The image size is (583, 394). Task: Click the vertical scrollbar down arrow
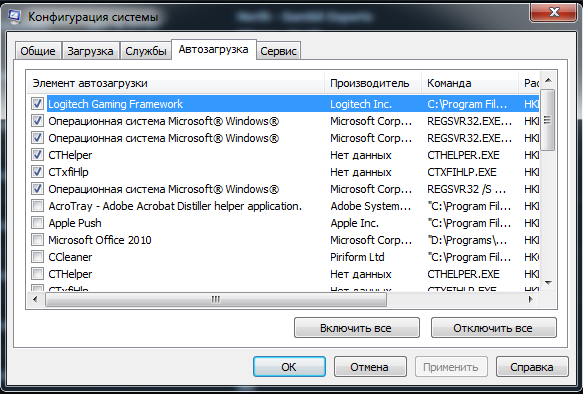coord(548,282)
